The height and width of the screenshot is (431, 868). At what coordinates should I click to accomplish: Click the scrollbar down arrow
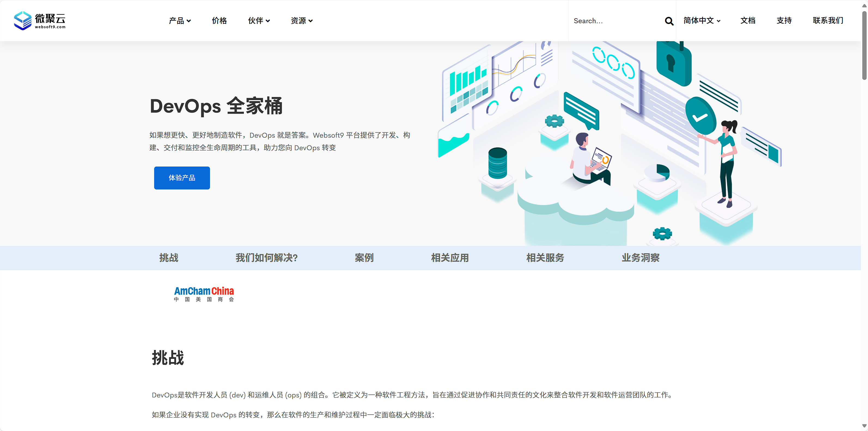pos(864,426)
